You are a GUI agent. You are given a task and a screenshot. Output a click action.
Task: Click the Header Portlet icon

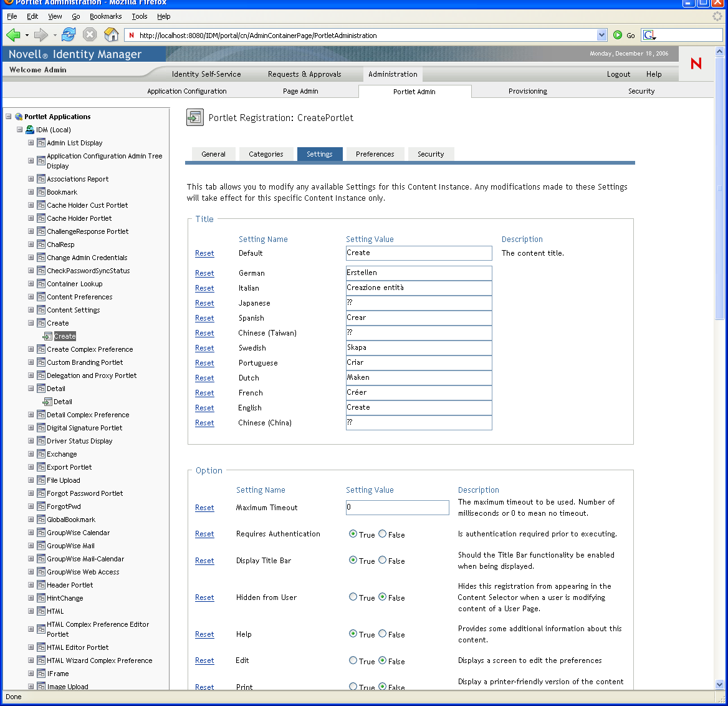[41, 585]
